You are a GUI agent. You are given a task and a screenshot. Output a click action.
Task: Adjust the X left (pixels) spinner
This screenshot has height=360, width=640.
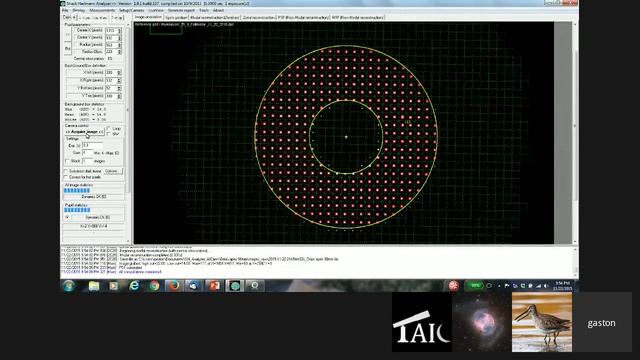click(119, 73)
